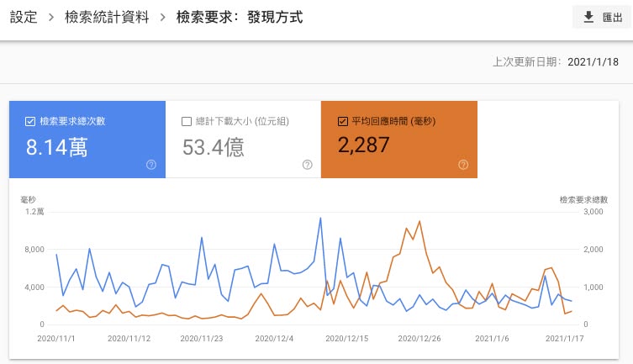Click x-axis label 2020/12/15
The height and width of the screenshot is (364, 633).
click(347, 338)
